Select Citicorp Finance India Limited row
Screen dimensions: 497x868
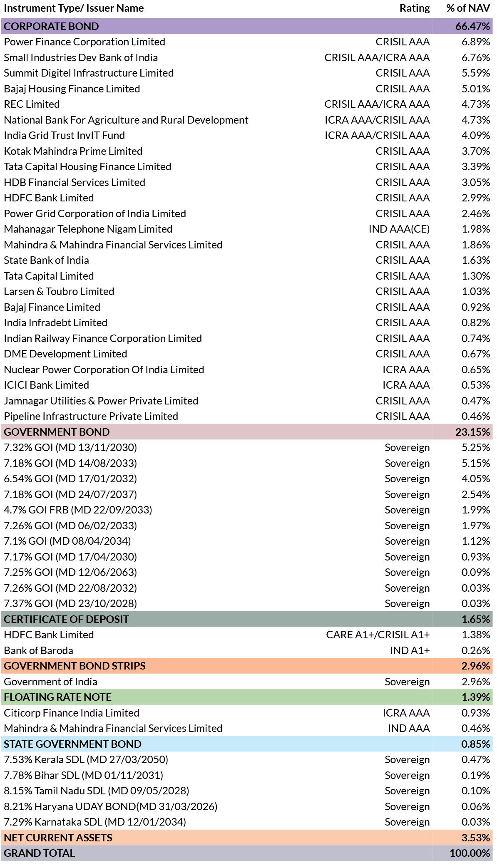(246, 713)
